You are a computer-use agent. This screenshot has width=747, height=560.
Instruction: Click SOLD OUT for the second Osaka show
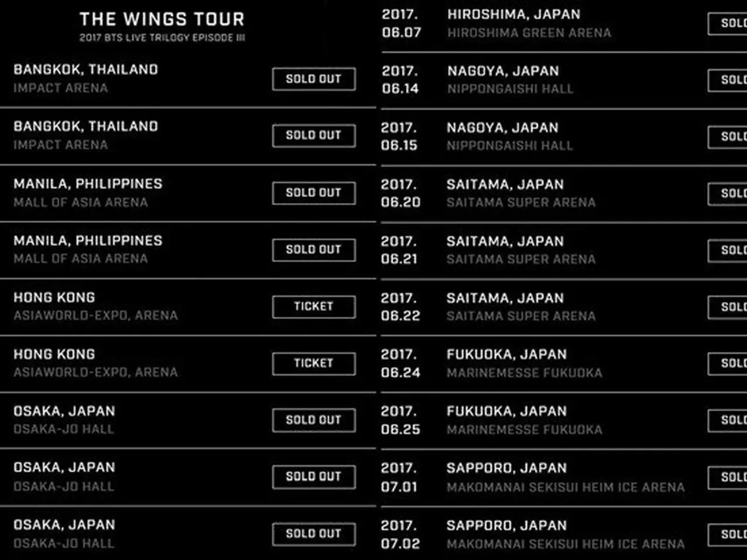pyautogui.click(x=313, y=477)
